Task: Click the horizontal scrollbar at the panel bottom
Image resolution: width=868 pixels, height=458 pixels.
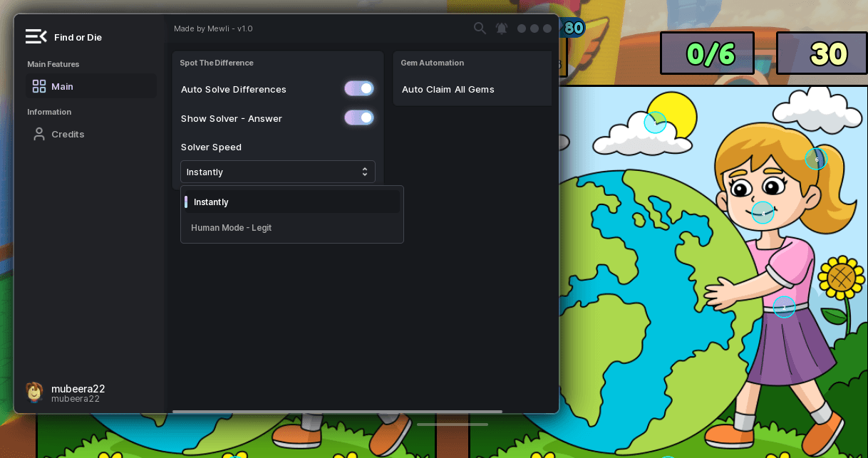Action: [337, 411]
